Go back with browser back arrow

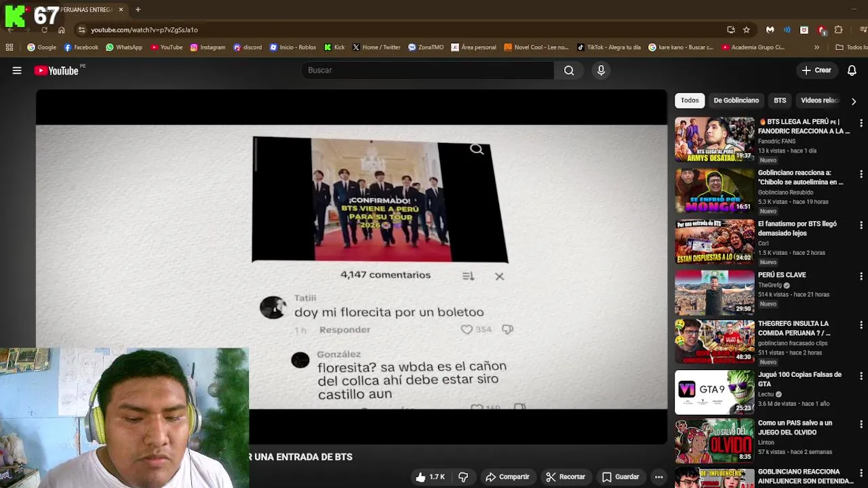[x=10, y=30]
